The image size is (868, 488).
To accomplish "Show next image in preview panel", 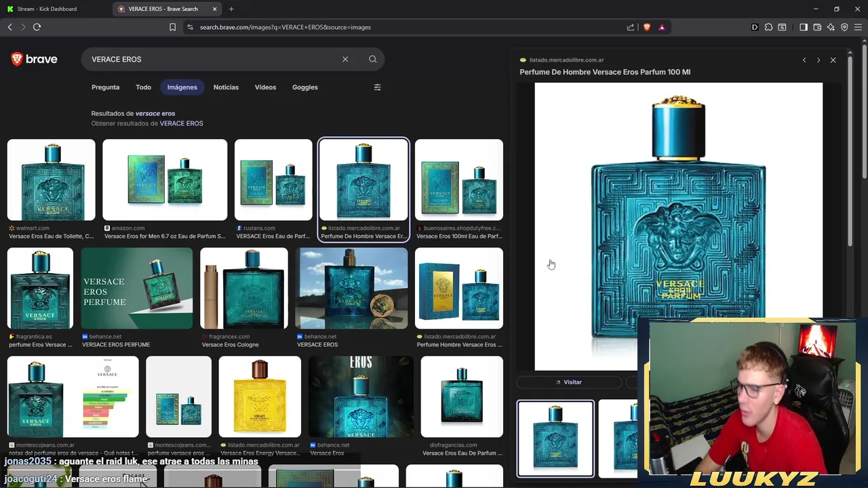I will (818, 60).
